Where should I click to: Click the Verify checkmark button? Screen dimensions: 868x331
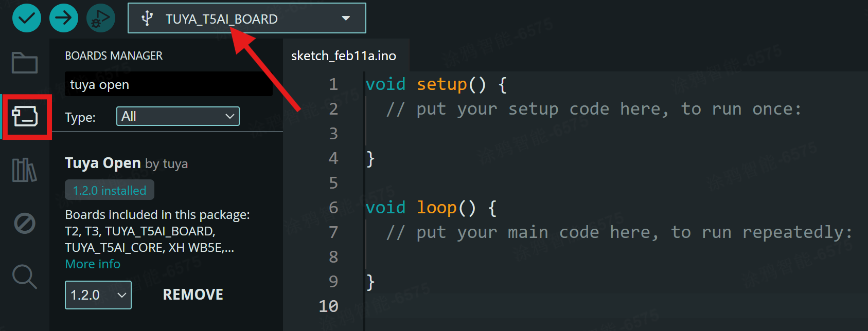pos(27,19)
